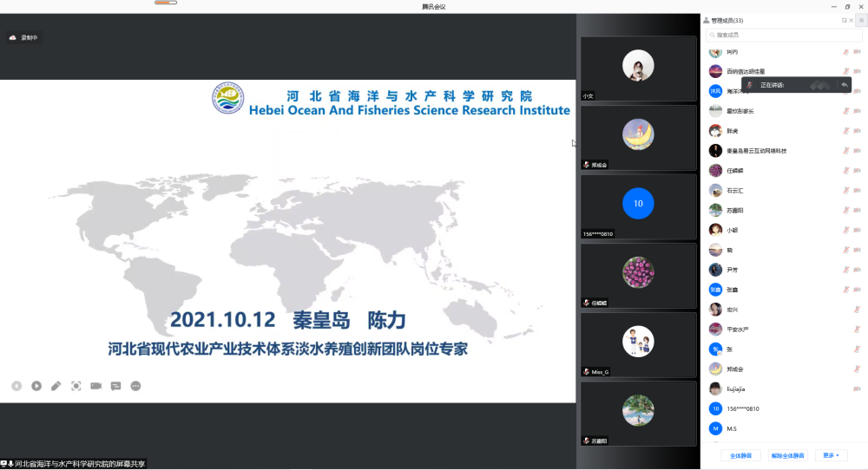
Task: Click the screen sharing label at bottom left
Action: [74, 464]
